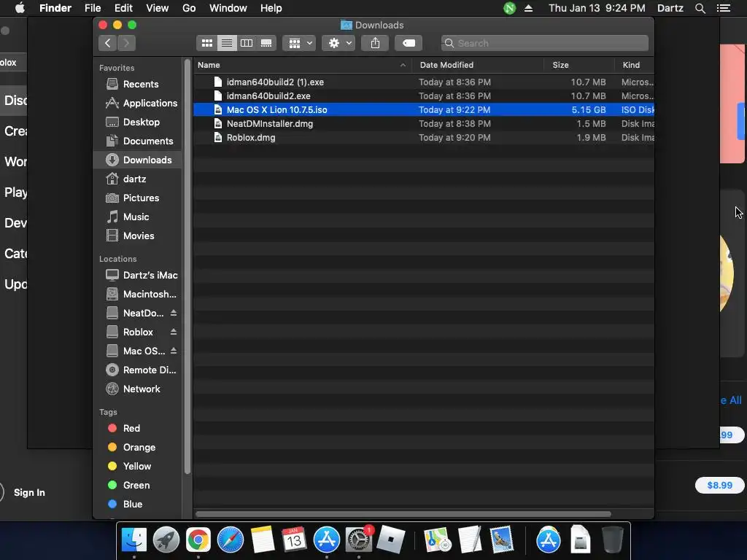
Task: Sort by the Kind column
Action: [x=635, y=65]
